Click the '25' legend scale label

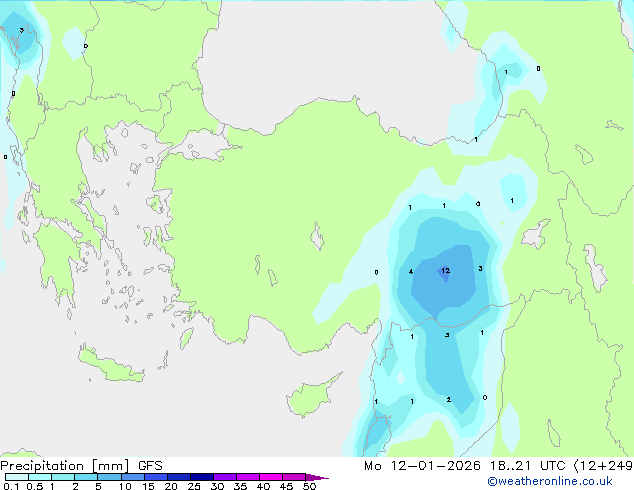(194, 486)
